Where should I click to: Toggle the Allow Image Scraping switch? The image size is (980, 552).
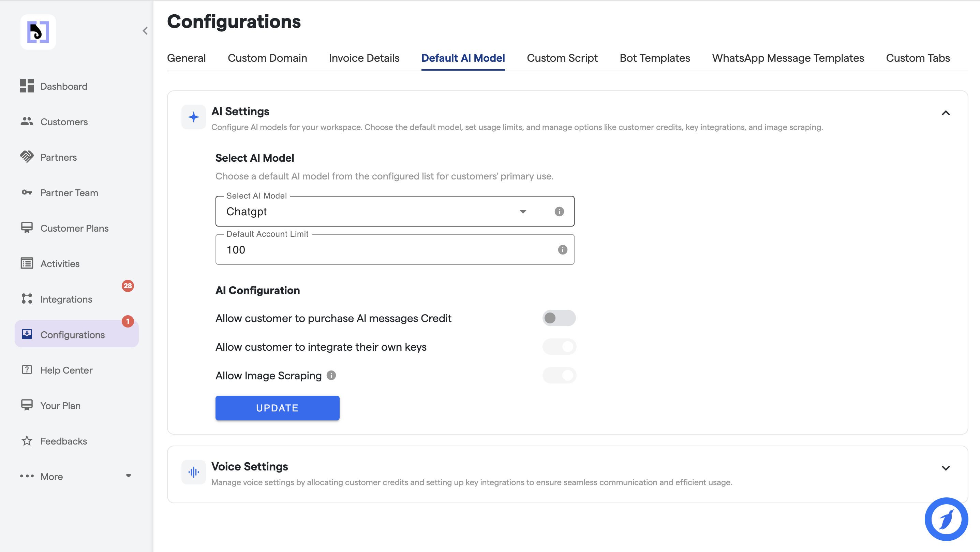tap(559, 375)
